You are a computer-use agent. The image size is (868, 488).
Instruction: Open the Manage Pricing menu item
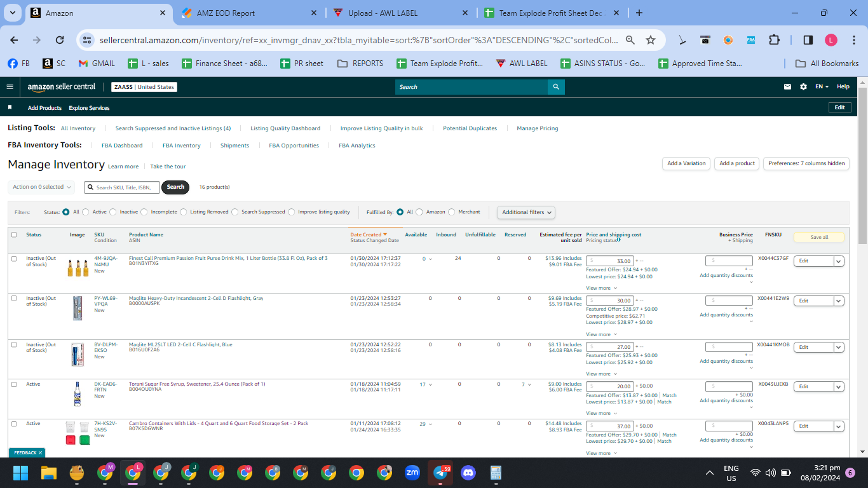coord(538,128)
